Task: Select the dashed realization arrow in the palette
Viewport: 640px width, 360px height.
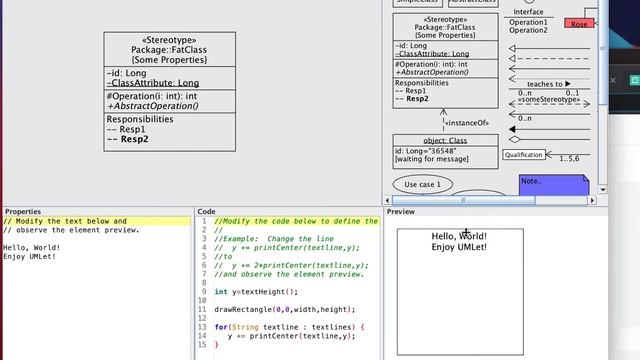Action: [x=549, y=59]
